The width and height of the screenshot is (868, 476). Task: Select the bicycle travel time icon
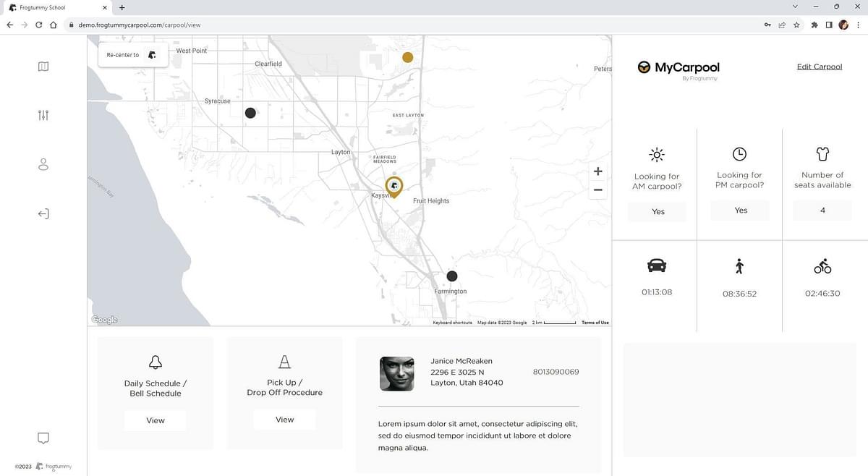[x=822, y=267]
